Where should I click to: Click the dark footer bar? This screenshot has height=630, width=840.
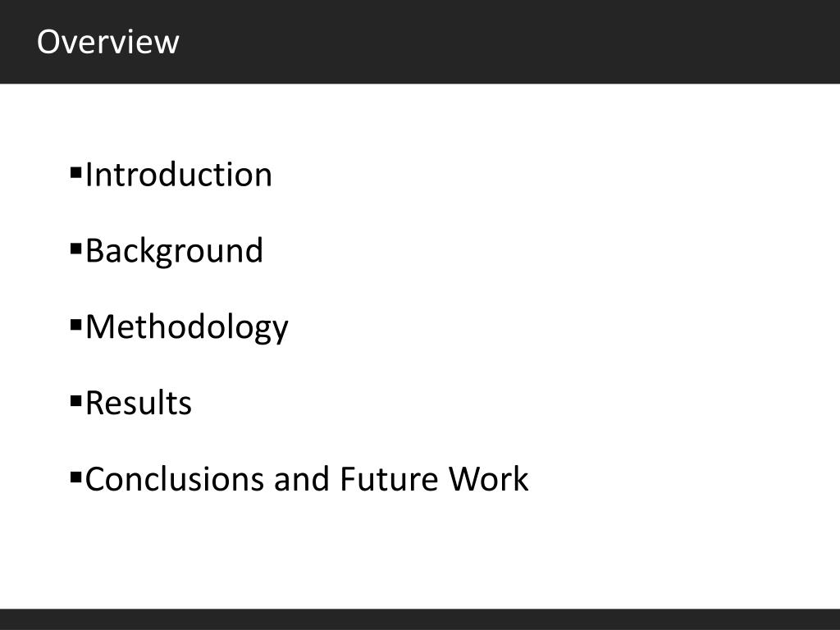[420, 619]
